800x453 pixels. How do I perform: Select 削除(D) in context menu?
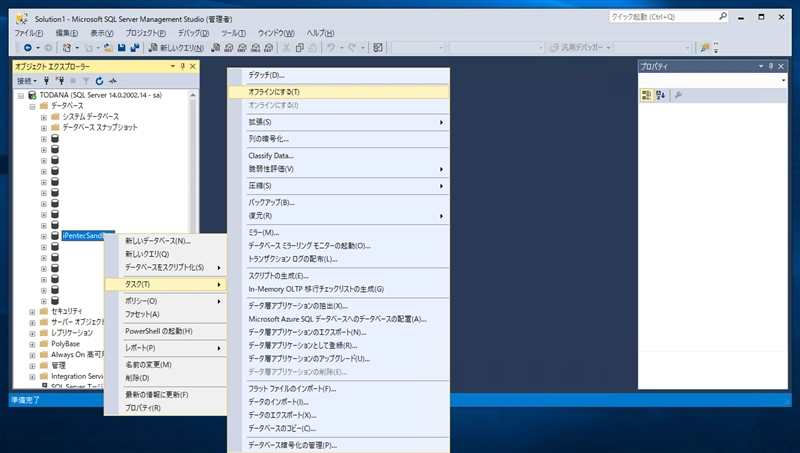[x=166, y=378]
